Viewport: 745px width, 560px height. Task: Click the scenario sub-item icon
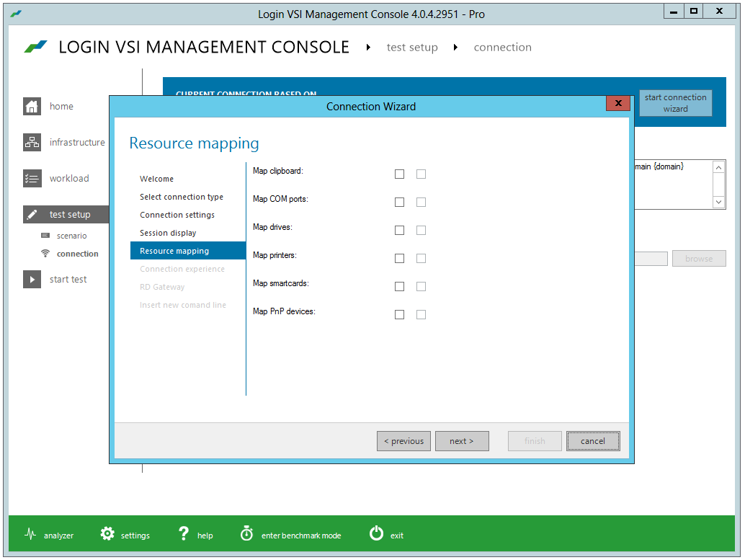(45, 235)
